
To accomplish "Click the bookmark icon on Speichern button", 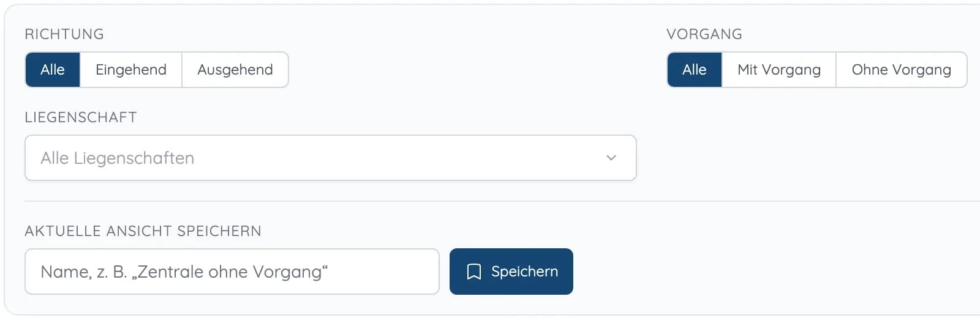I will click(x=473, y=272).
